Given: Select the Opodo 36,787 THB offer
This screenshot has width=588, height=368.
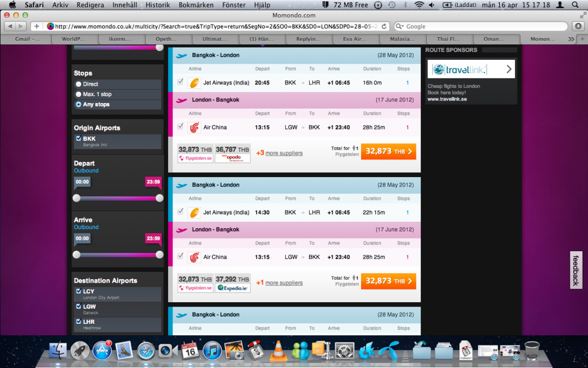Looking at the screenshot, I should 233,154.
